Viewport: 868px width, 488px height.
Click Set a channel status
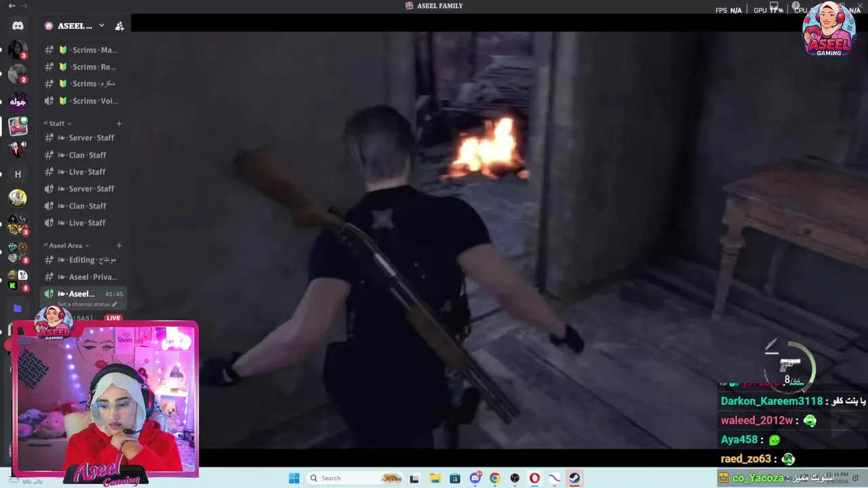87,304
